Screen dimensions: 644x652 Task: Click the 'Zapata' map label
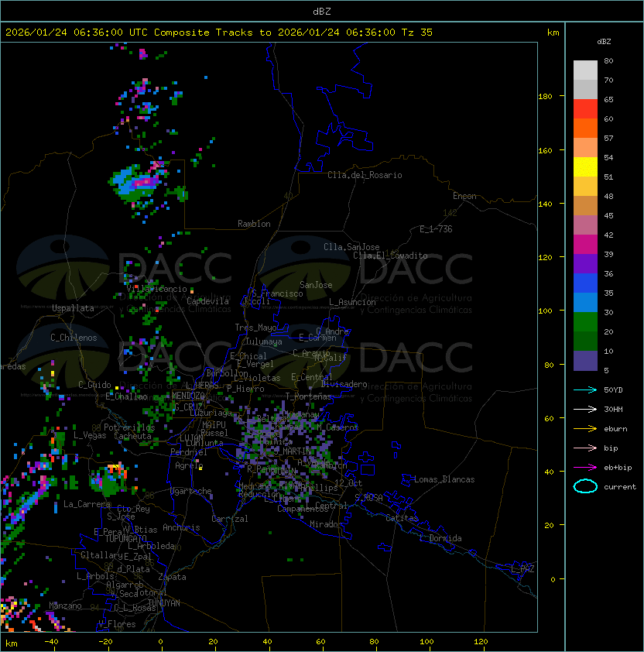tap(172, 577)
